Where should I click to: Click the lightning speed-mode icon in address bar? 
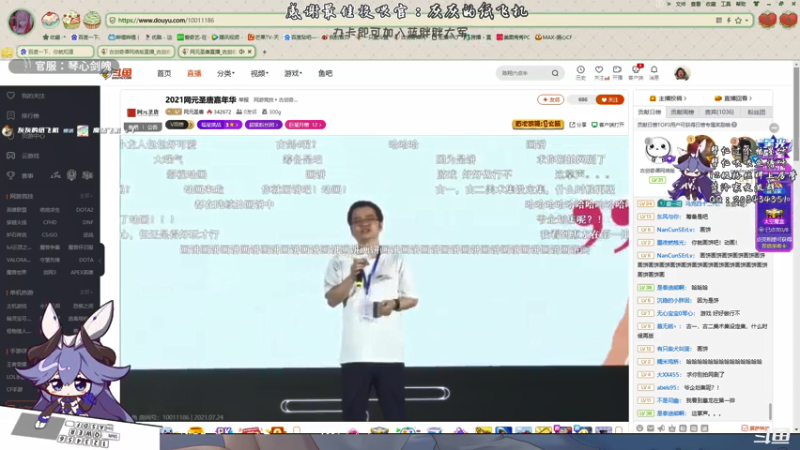point(729,20)
